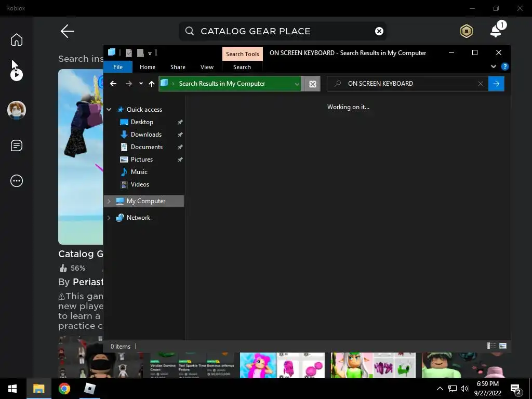Navigate back in File Explorer

click(113, 84)
